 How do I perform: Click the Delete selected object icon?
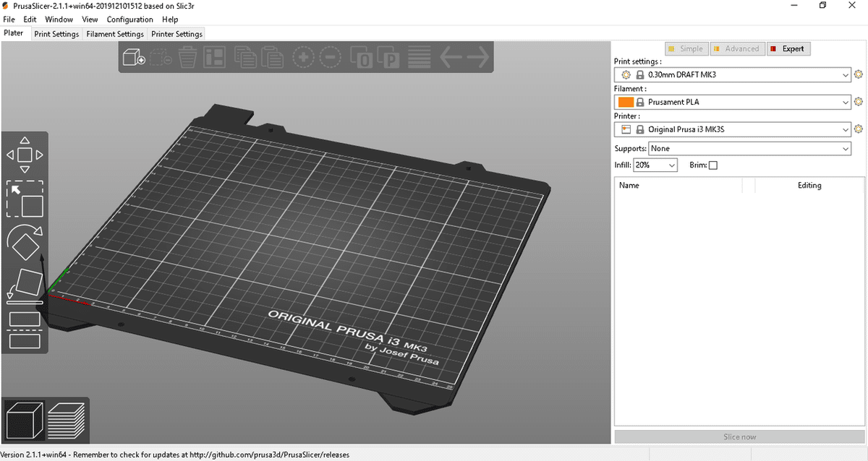pos(162,57)
